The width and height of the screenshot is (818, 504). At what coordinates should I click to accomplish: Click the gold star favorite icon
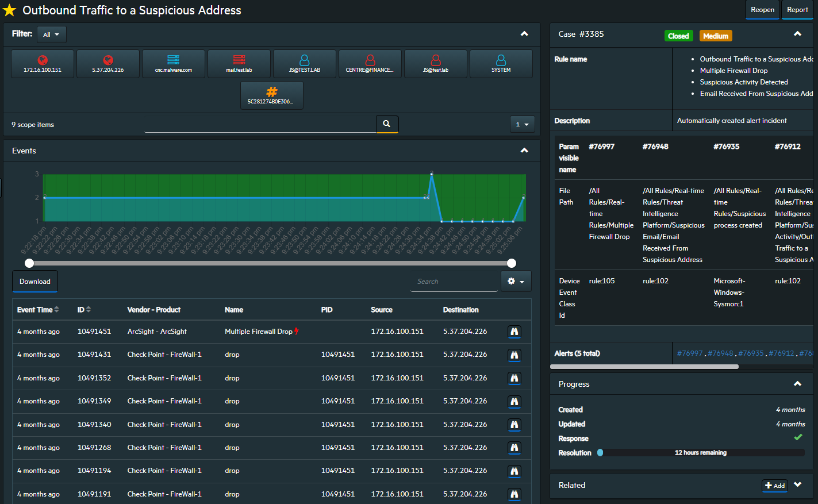pos(10,10)
